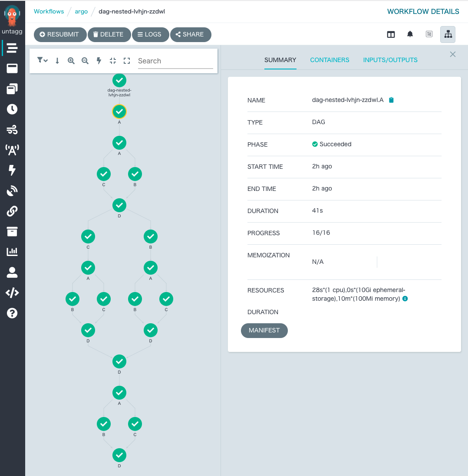Open the node filter dropdown

click(42, 61)
